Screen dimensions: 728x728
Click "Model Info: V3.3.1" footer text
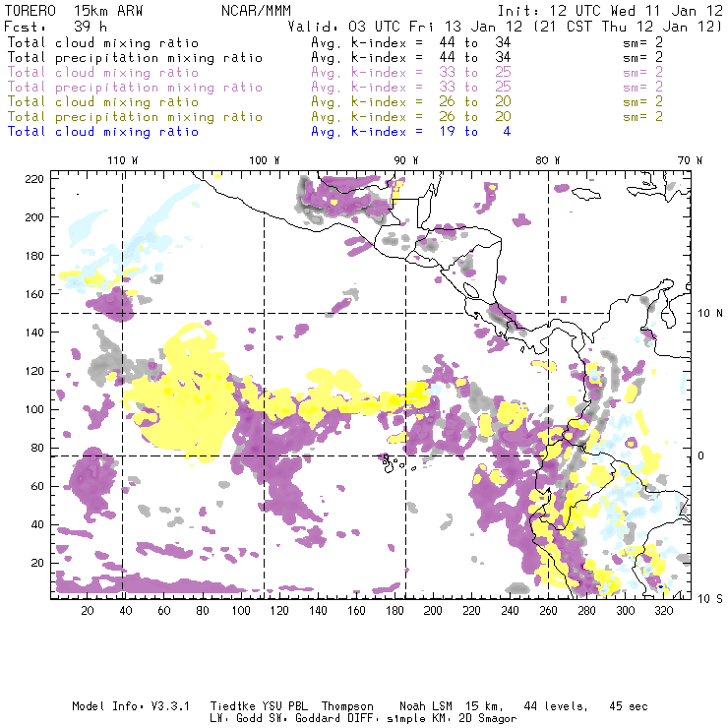tap(131, 706)
